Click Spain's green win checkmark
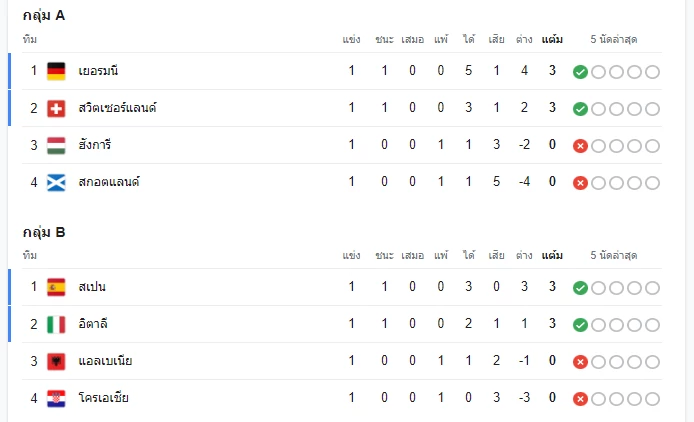This screenshot has width=694, height=422. [x=580, y=288]
